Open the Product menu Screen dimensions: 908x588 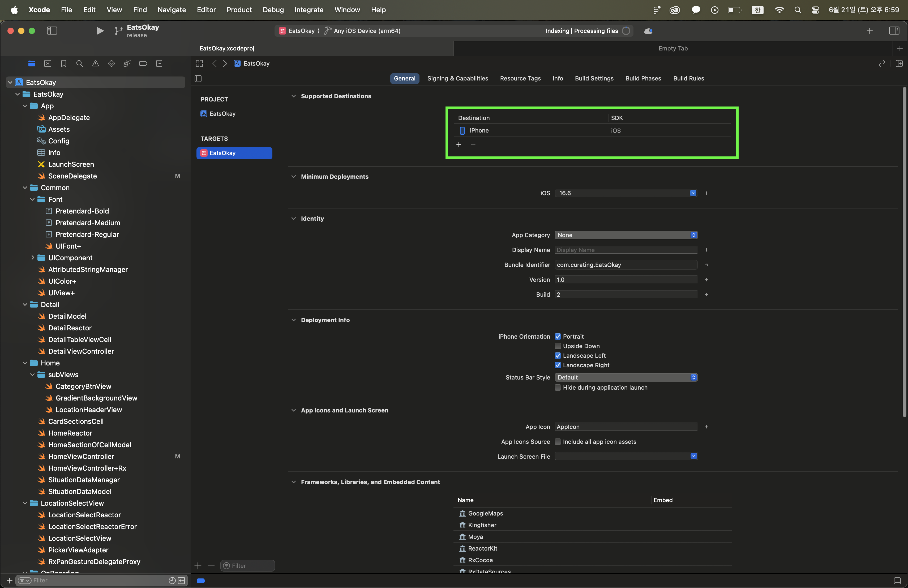click(x=239, y=10)
